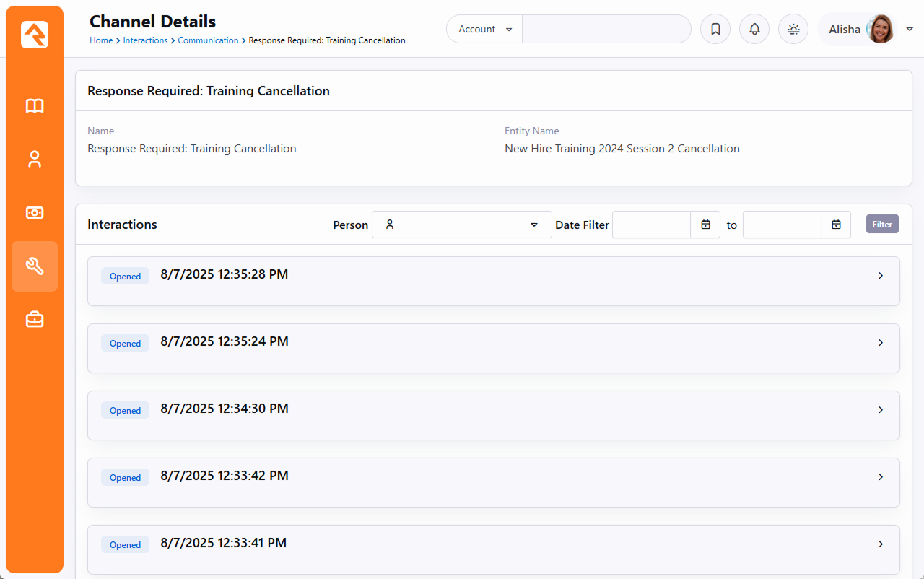Go to Home breadcrumb link
The height and width of the screenshot is (579, 924).
[101, 40]
